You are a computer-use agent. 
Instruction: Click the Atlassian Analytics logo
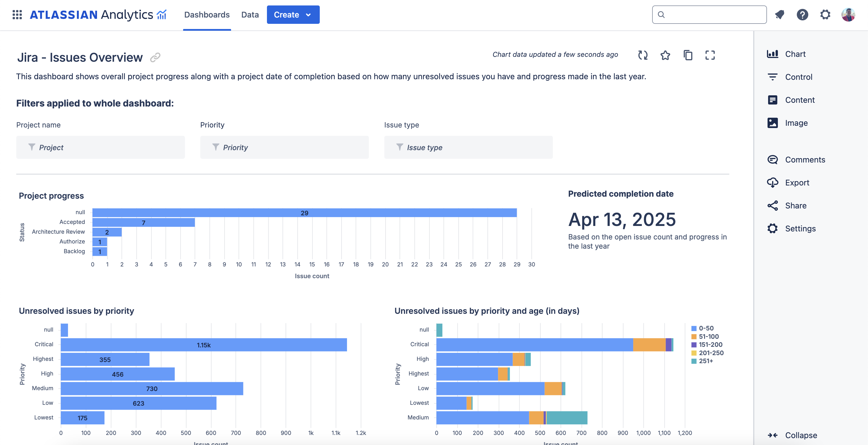pyautogui.click(x=98, y=14)
